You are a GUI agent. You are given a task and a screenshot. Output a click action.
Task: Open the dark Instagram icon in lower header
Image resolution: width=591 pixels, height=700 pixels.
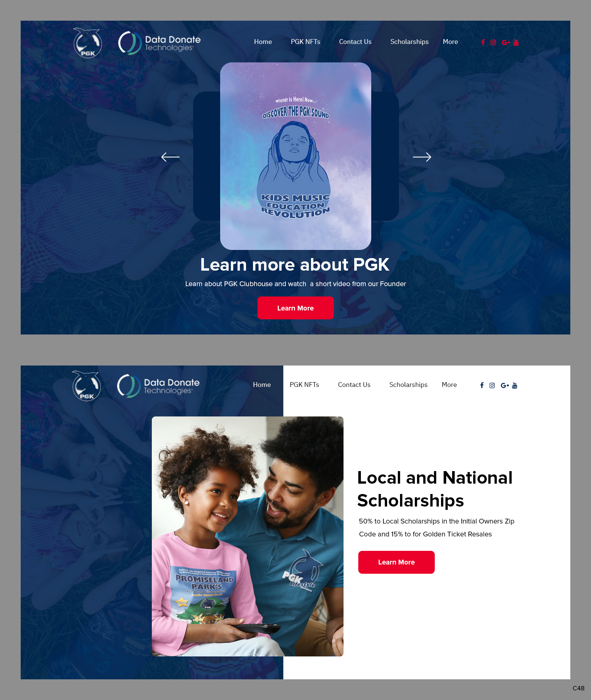point(492,385)
